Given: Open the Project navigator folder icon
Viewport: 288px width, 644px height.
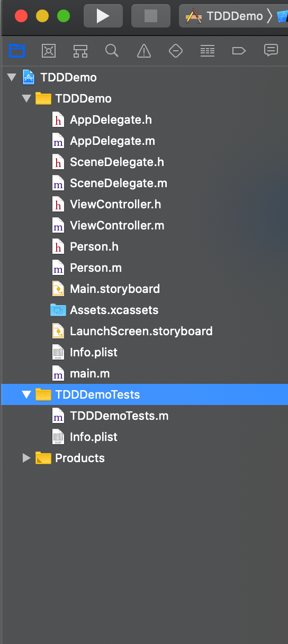Looking at the screenshot, I should (17, 51).
